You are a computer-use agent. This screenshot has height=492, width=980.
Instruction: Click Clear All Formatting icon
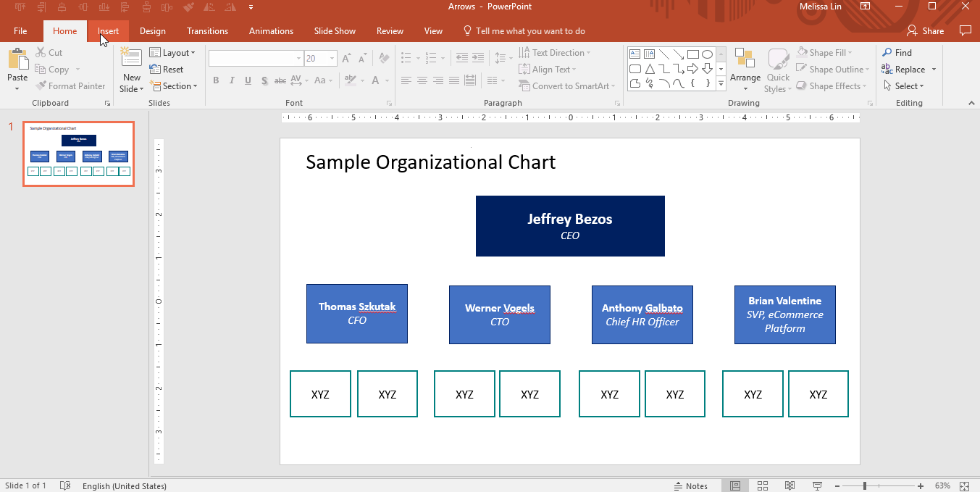click(384, 59)
